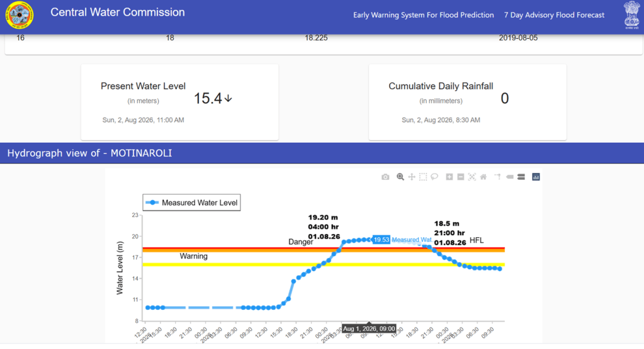Open 7 Day Advisory Flood Forecast
The width and height of the screenshot is (644, 349).
(x=554, y=15)
